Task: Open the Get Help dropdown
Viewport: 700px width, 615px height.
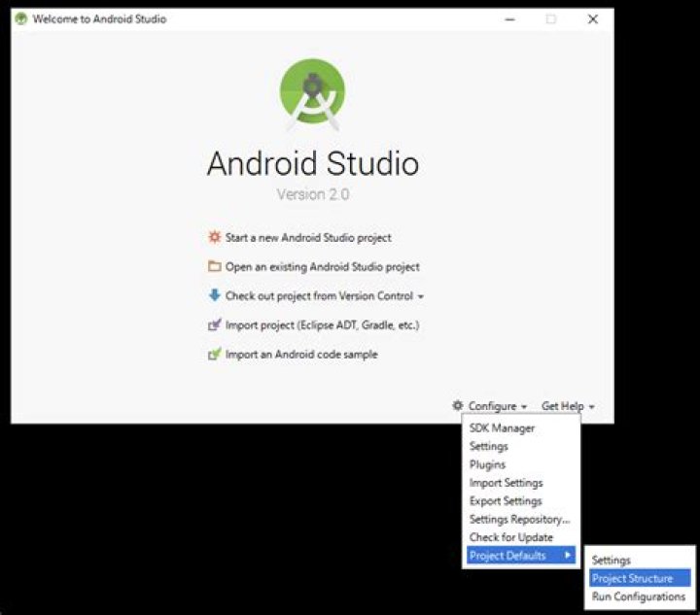Action: [x=568, y=406]
